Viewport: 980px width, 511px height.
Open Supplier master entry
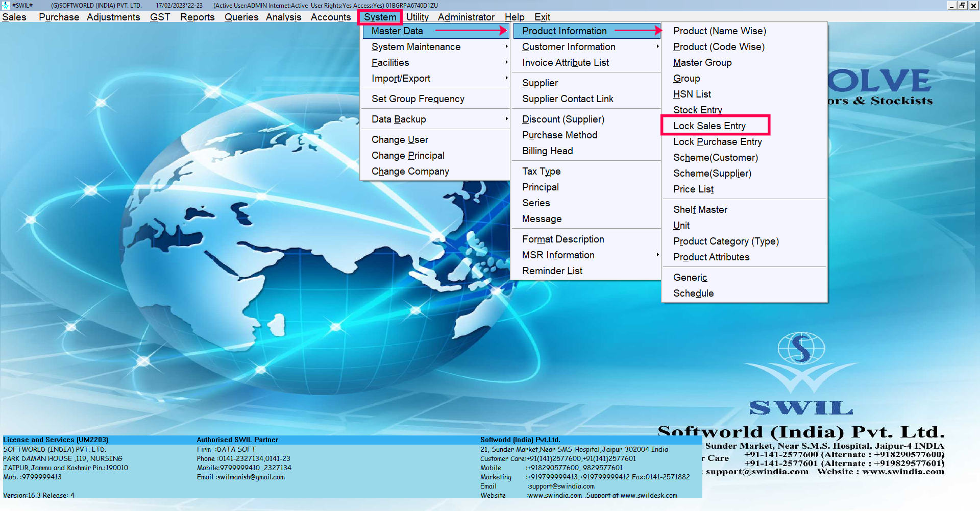586,83
